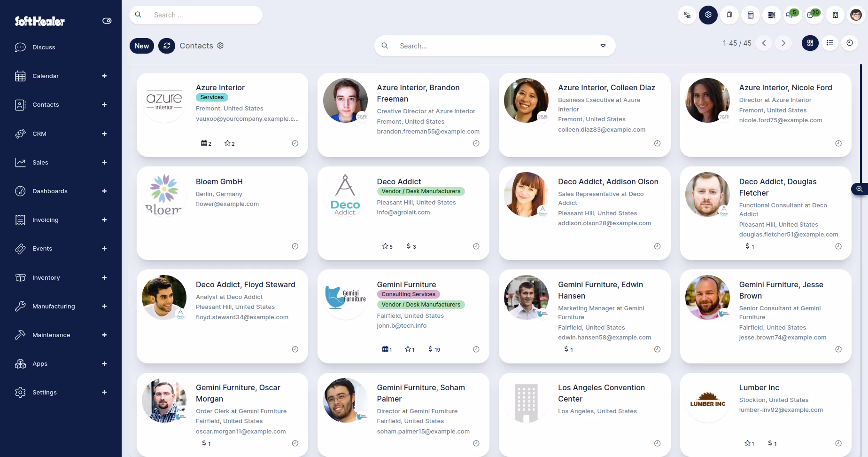The image size is (868, 457).
Task: Click dollar 19 counter on Gemini Furniture card
Action: click(434, 349)
